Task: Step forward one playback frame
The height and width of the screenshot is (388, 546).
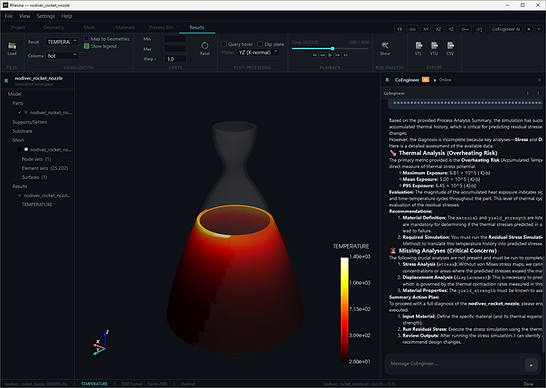Action: coord(338,55)
